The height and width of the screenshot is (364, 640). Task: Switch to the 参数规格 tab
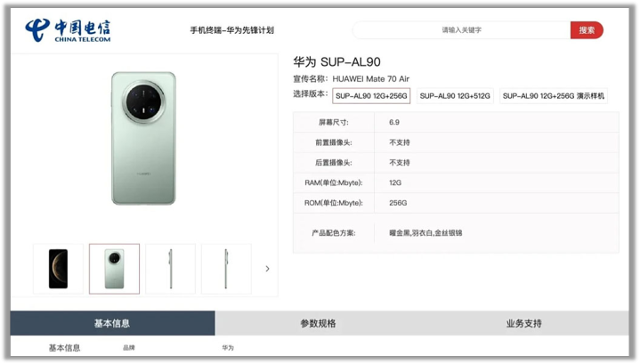pyautogui.click(x=318, y=323)
